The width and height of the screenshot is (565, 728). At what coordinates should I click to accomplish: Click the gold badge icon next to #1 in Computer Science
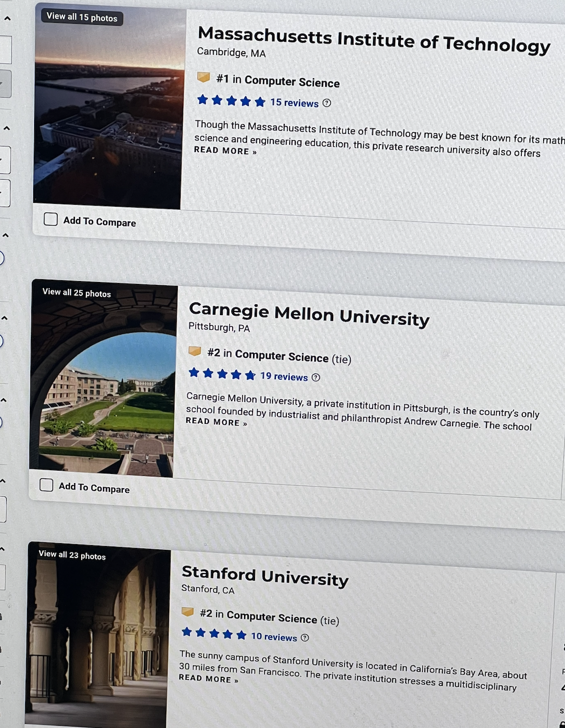coord(203,77)
